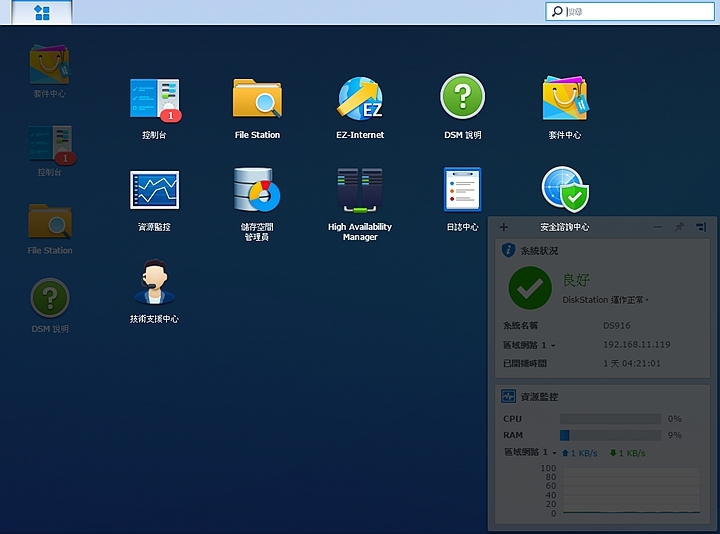Pin the widget panel with pin icon
Screen dimensions: 720x534
coord(680,227)
